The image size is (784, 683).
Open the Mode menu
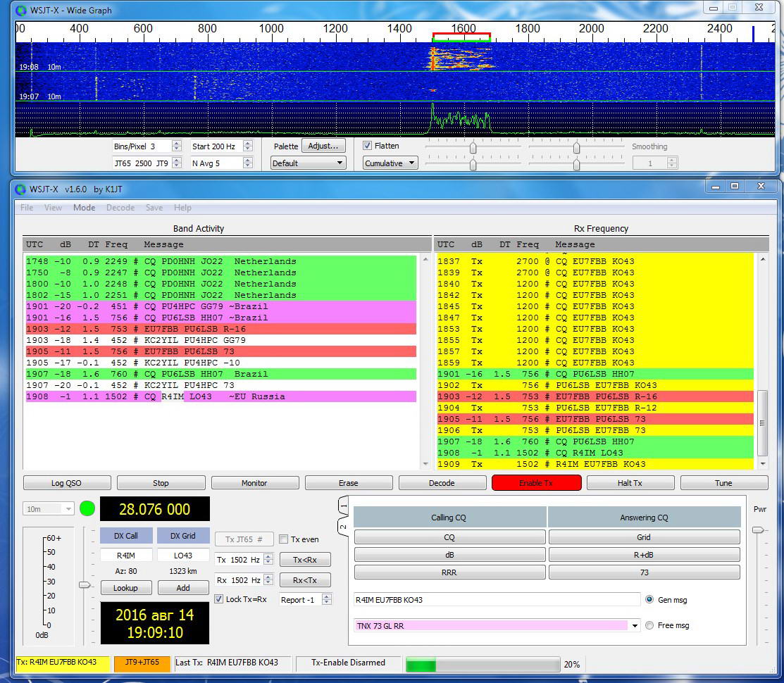84,207
